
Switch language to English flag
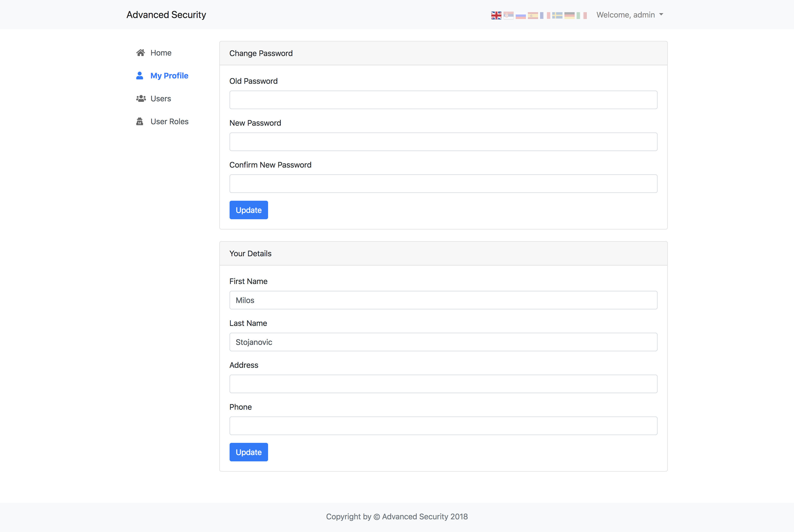[x=496, y=15]
